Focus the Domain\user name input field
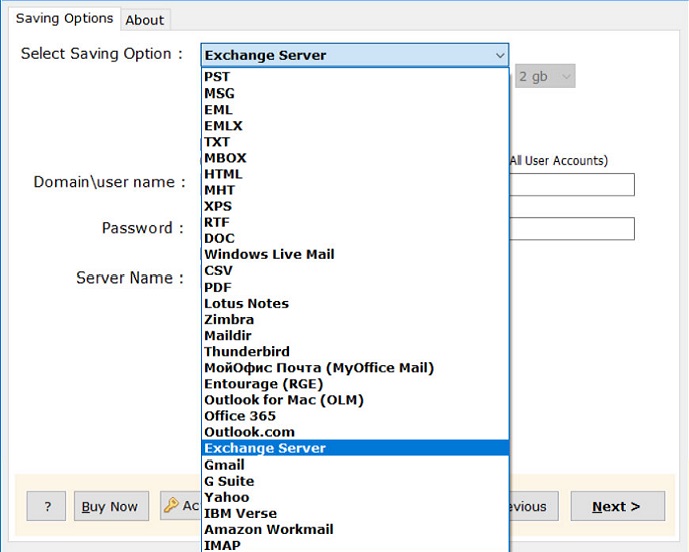 (x=571, y=185)
